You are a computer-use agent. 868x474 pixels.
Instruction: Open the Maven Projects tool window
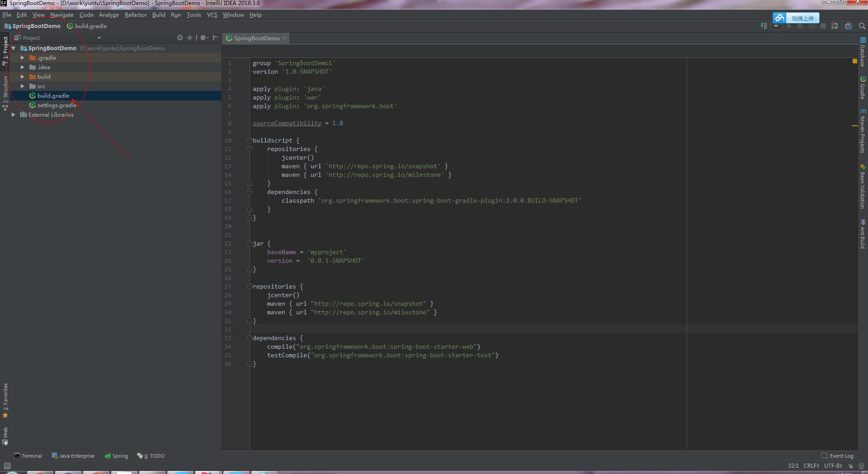(863, 131)
